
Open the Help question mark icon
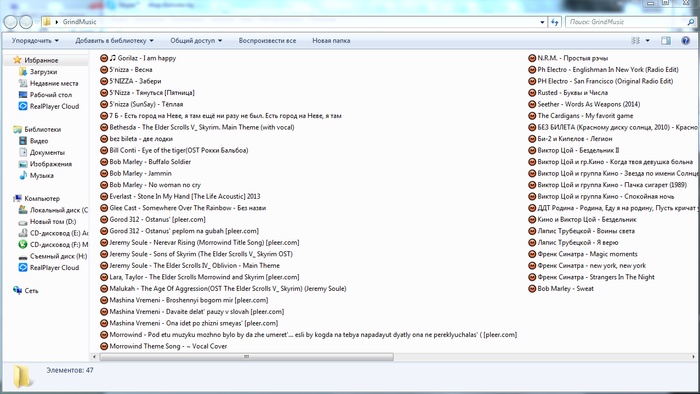click(x=686, y=41)
